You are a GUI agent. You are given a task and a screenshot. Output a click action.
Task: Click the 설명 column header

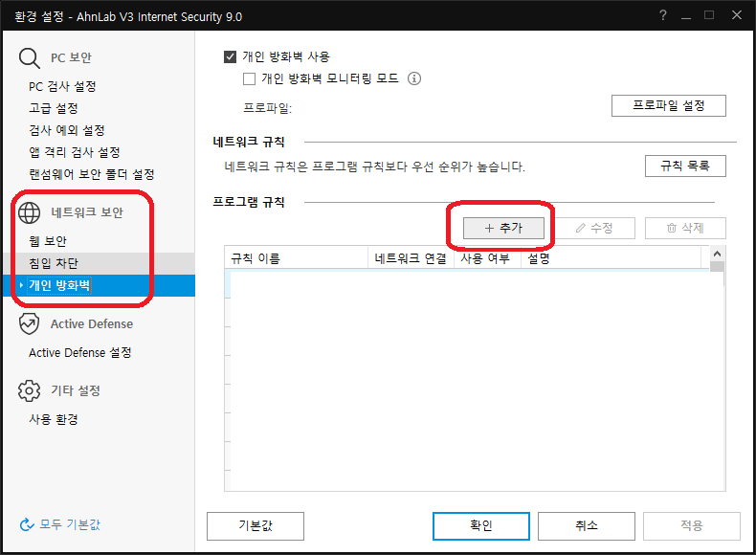(611, 258)
